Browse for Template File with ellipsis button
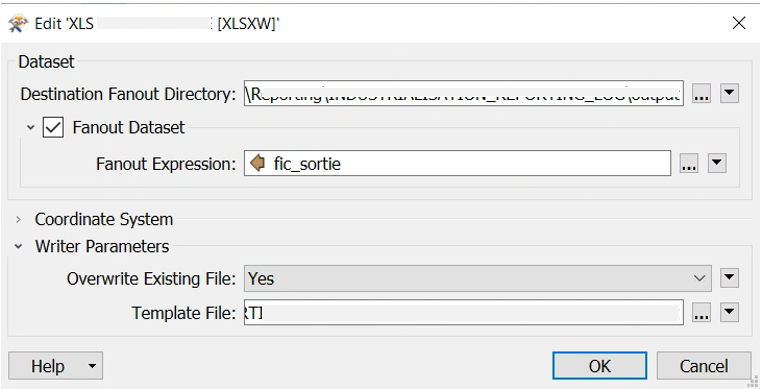 (x=701, y=312)
